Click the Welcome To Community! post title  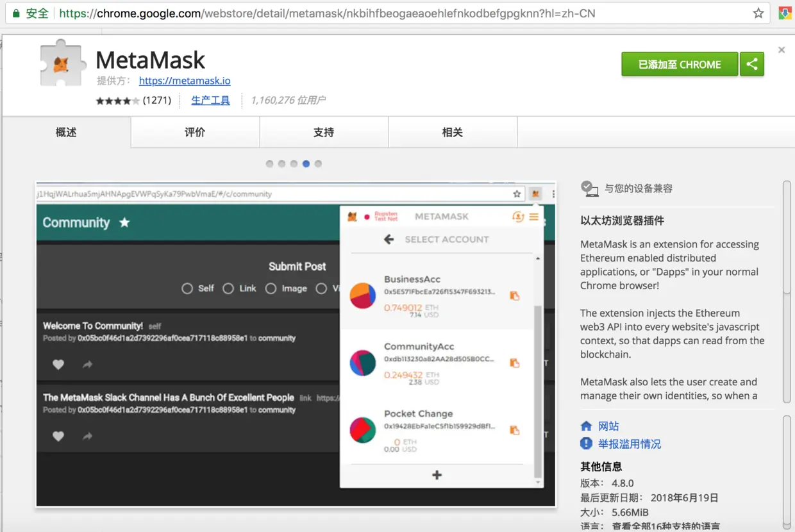[93, 326]
